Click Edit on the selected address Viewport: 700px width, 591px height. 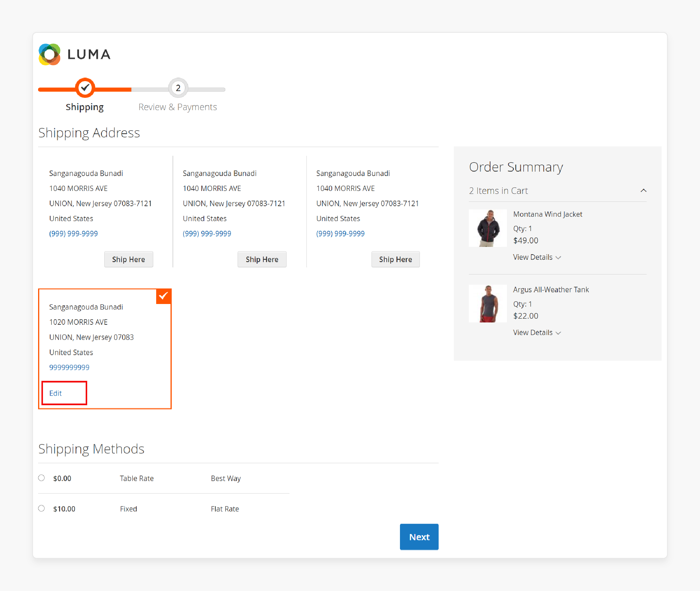(56, 392)
